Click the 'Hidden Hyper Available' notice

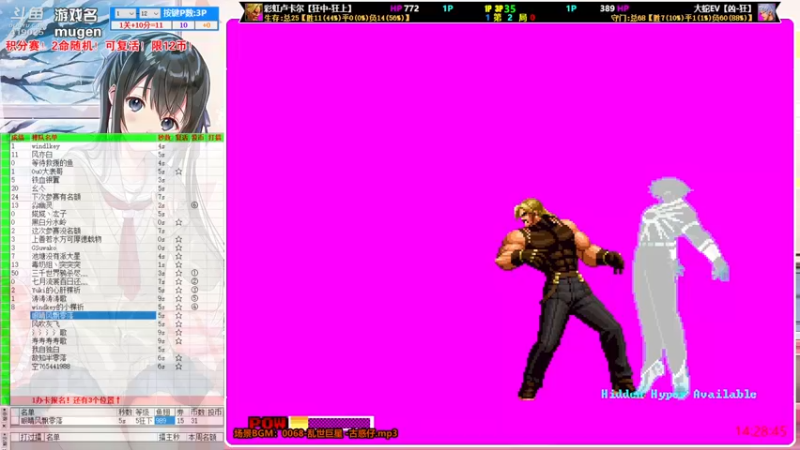pos(679,394)
